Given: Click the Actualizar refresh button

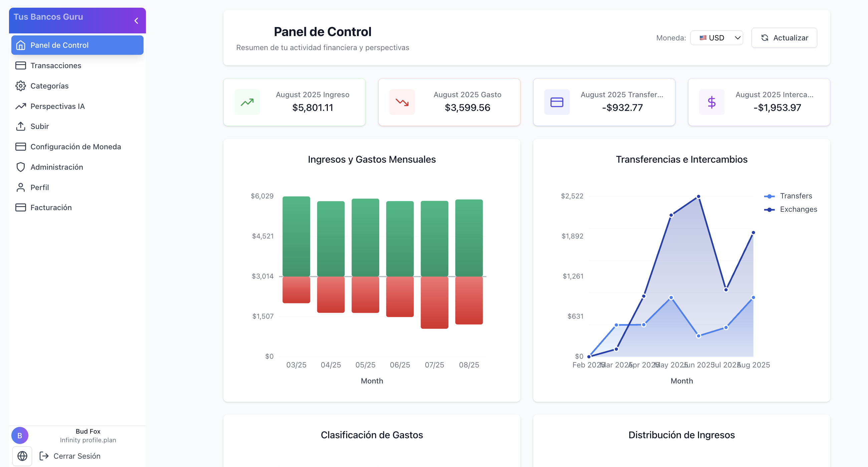Looking at the screenshot, I should (784, 37).
